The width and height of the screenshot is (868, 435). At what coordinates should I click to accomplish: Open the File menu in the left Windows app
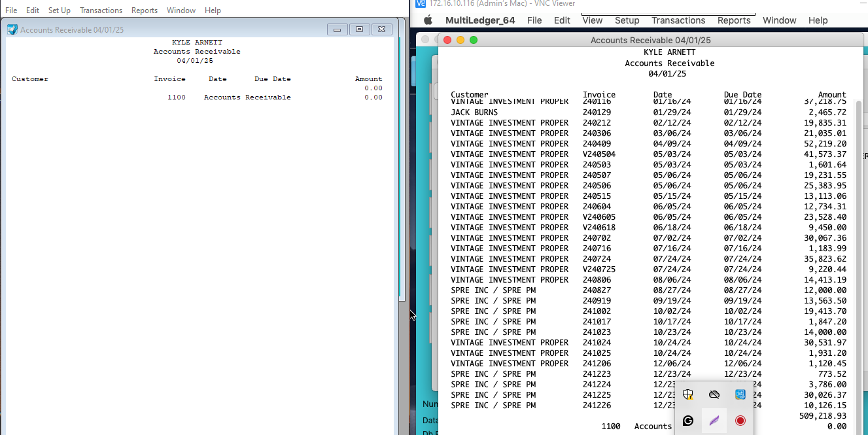[11, 10]
